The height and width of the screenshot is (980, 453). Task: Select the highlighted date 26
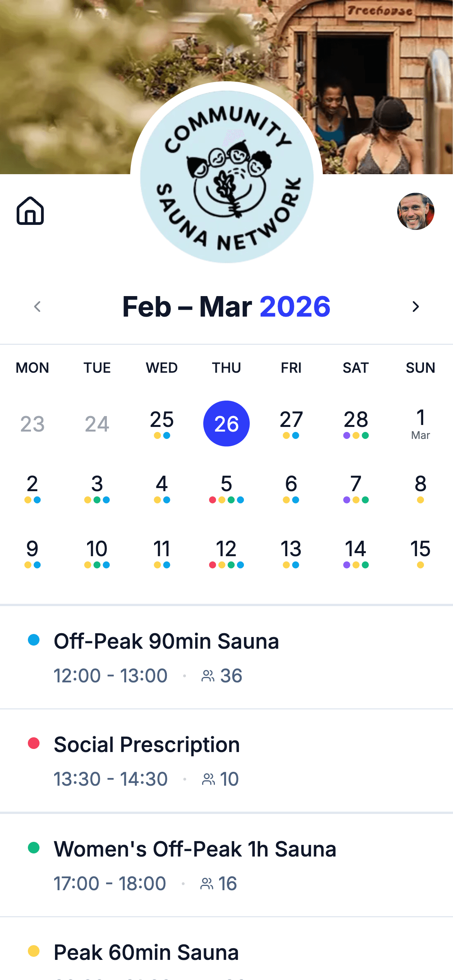click(226, 423)
